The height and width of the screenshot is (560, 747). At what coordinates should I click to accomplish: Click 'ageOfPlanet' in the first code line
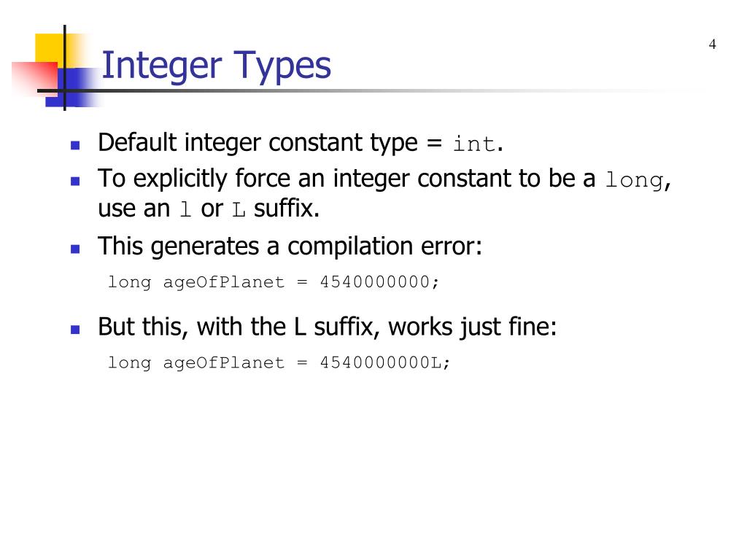pyautogui.click(x=223, y=282)
